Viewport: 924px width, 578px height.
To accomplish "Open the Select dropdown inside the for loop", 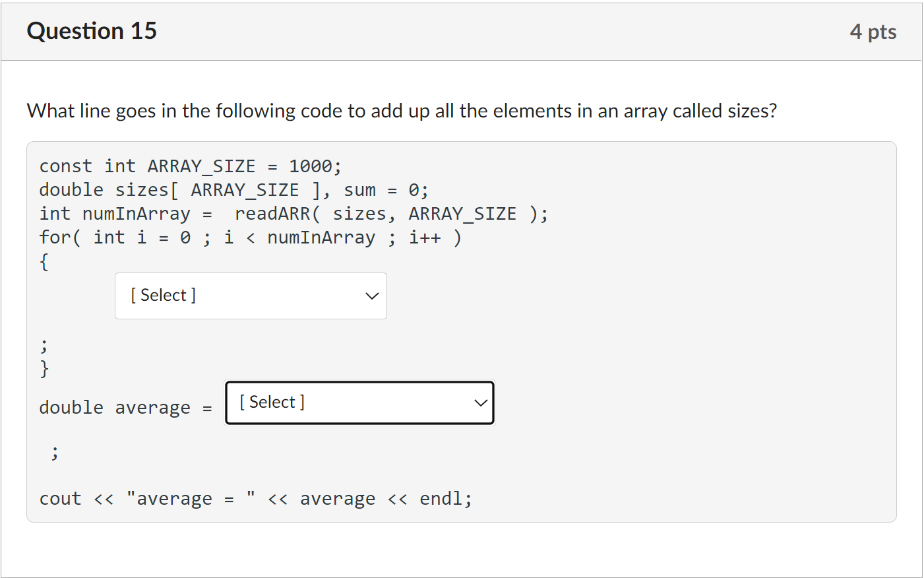I will tap(251, 296).
